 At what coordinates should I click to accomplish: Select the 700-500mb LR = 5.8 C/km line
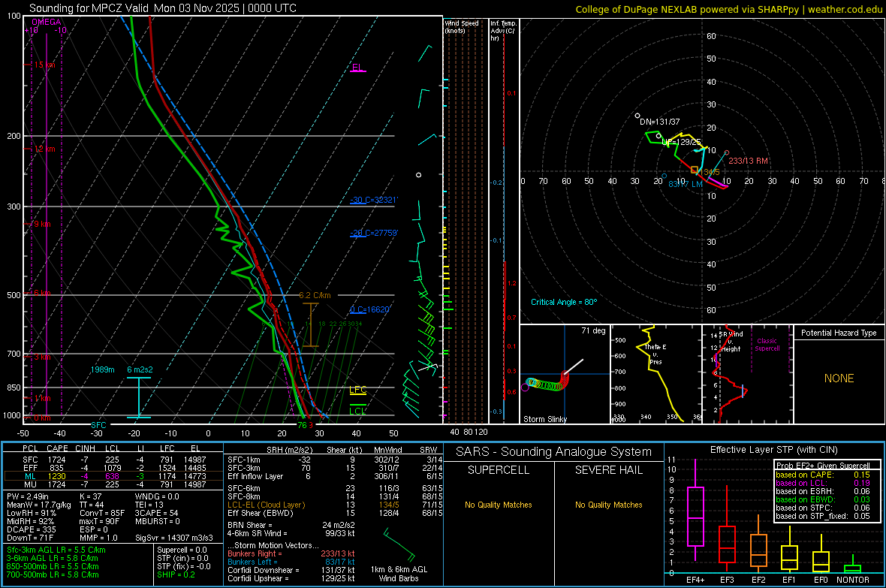coord(53,574)
